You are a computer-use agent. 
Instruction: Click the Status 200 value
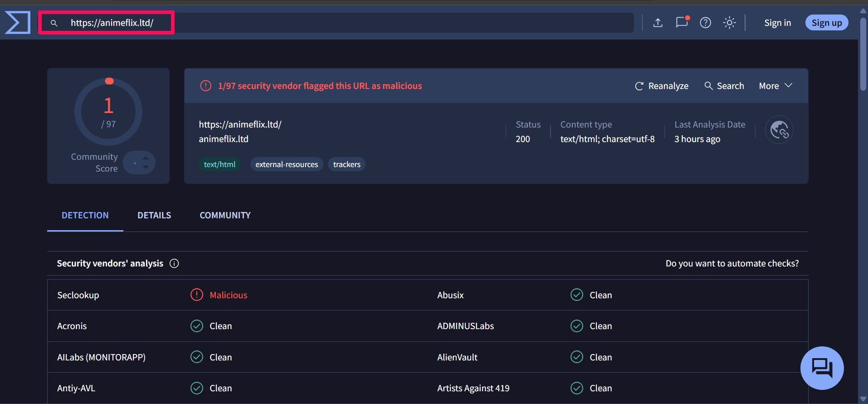tap(522, 139)
